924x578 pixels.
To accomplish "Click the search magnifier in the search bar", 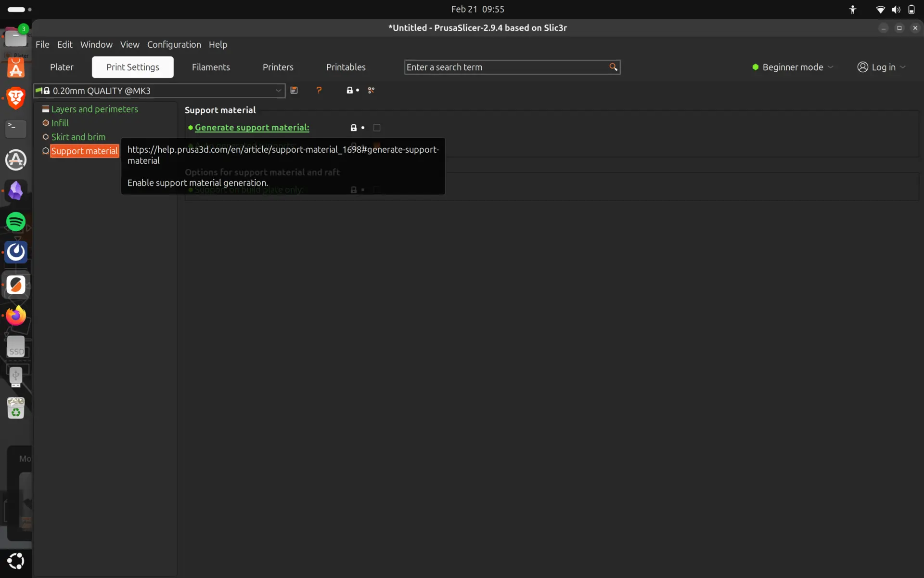I will coord(613,67).
